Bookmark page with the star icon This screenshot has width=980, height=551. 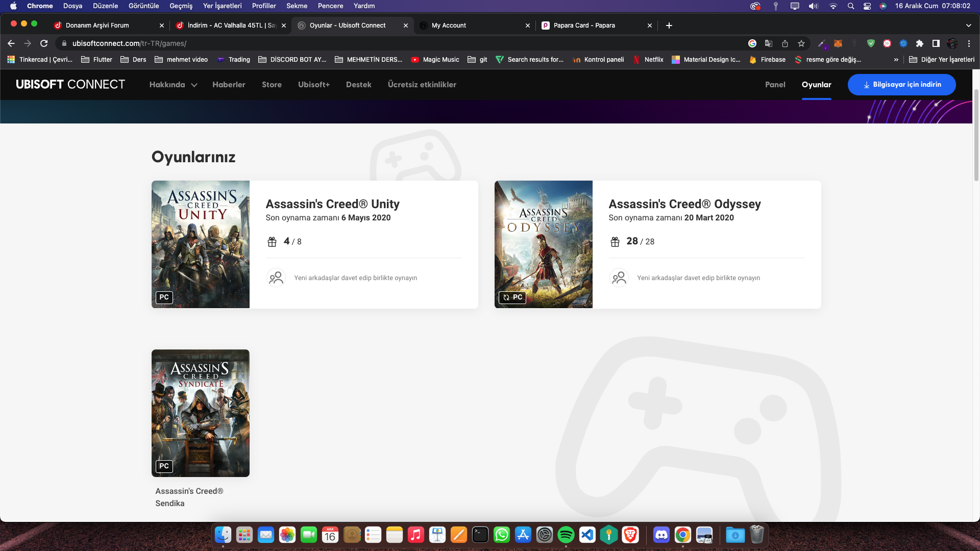801,43
